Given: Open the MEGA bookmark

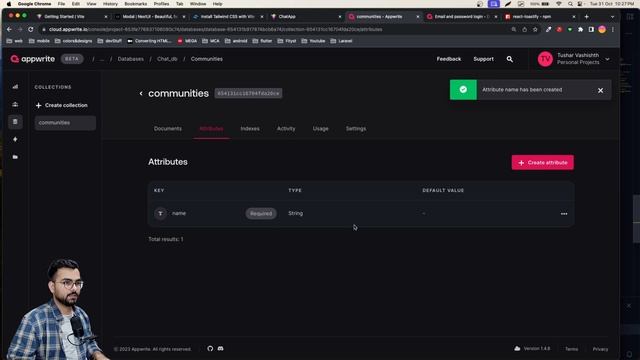Looking at the screenshot, I should [x=187, y=41].
